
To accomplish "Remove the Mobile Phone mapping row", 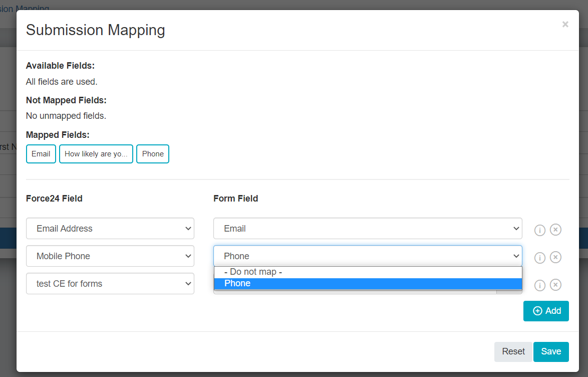I will pyautogui.click(x=555, y=257).
